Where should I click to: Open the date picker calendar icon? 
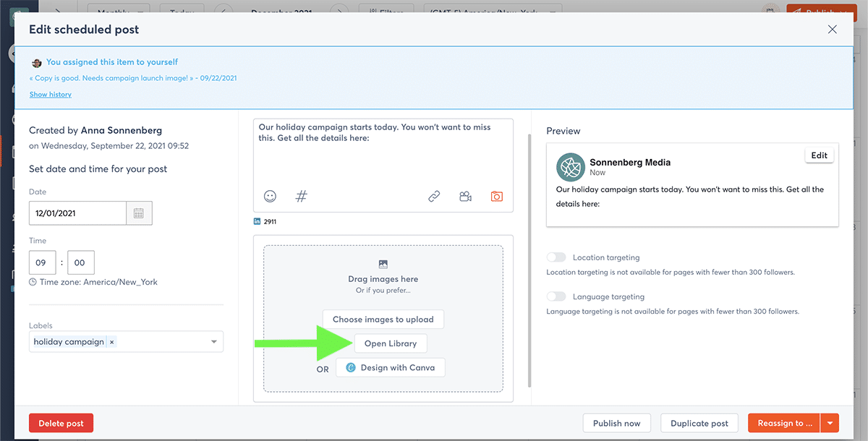[139, 213]
